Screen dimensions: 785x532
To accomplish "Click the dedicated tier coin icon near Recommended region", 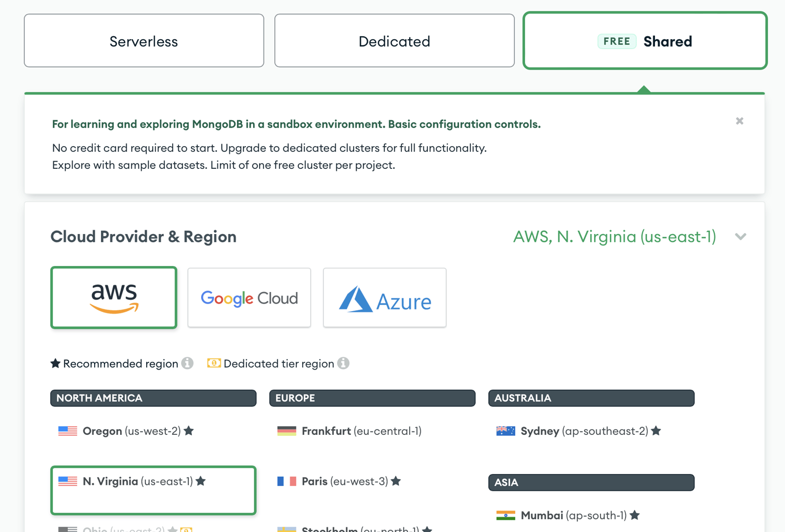I will pyautogui.click(x=214, y=363).
